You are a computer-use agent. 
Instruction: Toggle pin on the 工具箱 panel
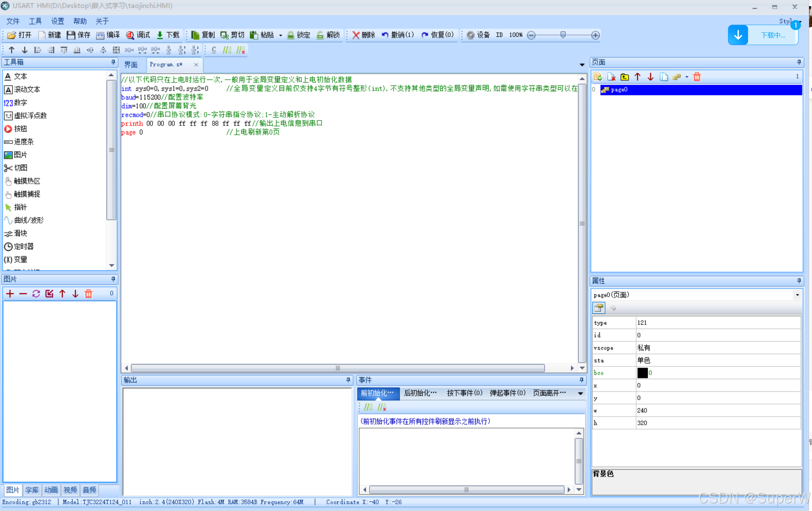[x=113, y=62]
